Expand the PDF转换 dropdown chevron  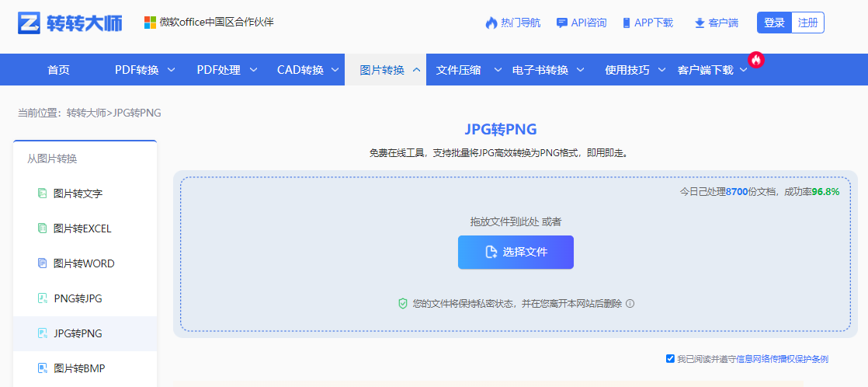click(171, 70)
